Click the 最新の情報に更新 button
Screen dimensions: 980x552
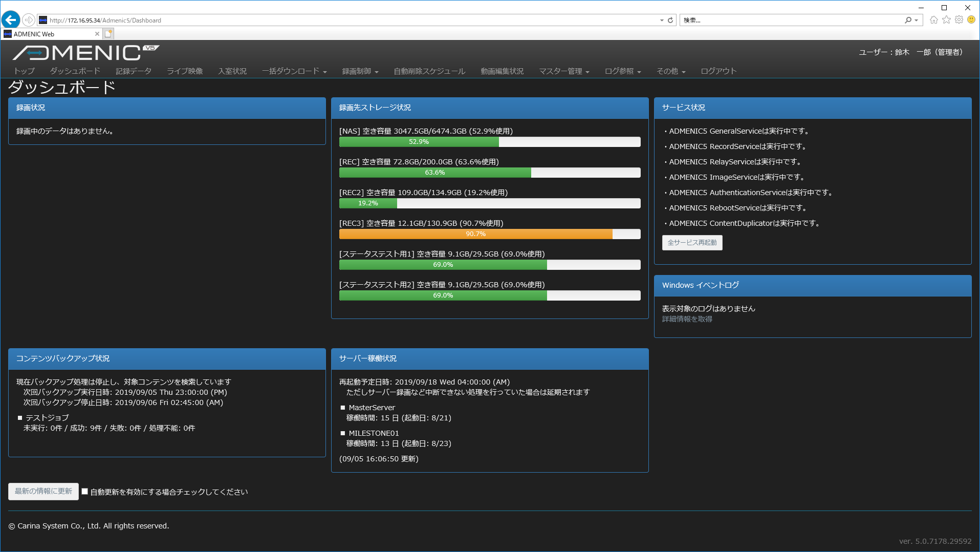pyautogui.click(x=43, y=492)
